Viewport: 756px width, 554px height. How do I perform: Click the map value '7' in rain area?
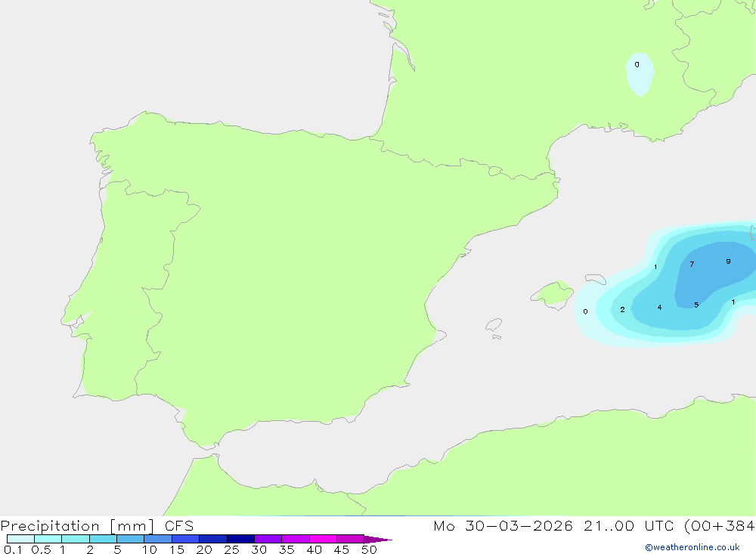pos(692,265)
